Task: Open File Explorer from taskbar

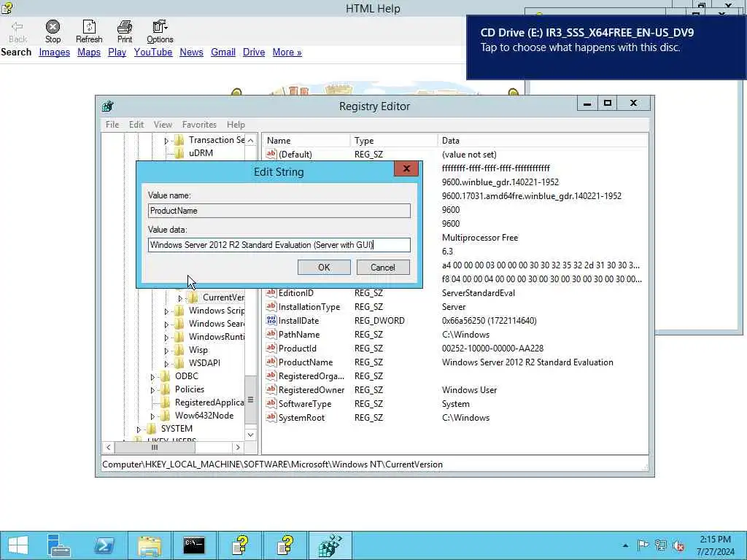Action: (x=149, y=545)
